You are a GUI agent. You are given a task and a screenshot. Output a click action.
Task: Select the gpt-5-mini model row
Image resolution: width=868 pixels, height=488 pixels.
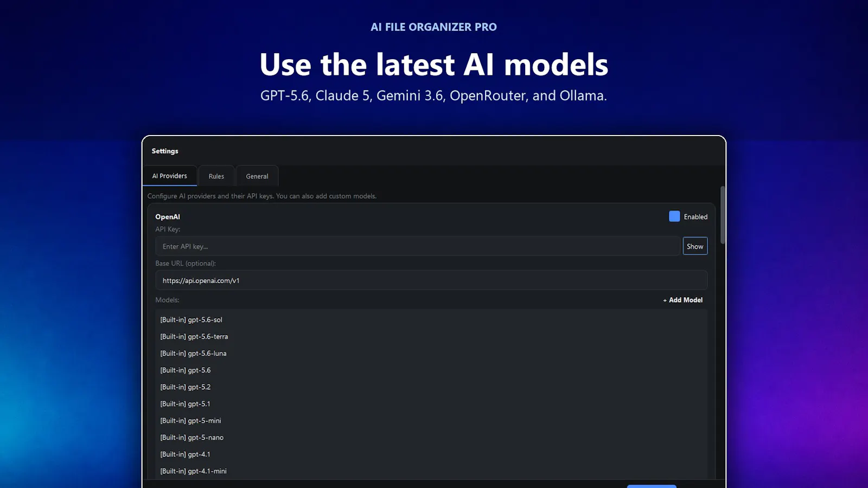tap(431, 421)
